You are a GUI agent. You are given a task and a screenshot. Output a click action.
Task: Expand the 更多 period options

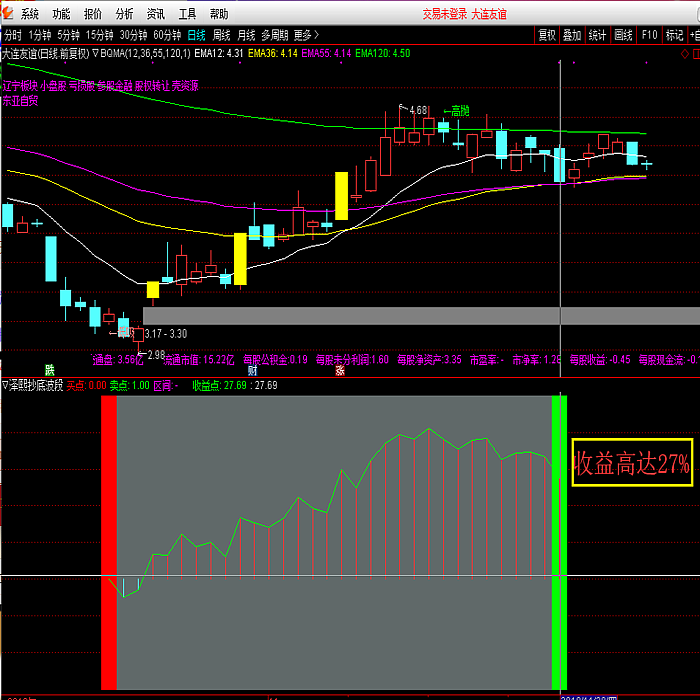306,35
